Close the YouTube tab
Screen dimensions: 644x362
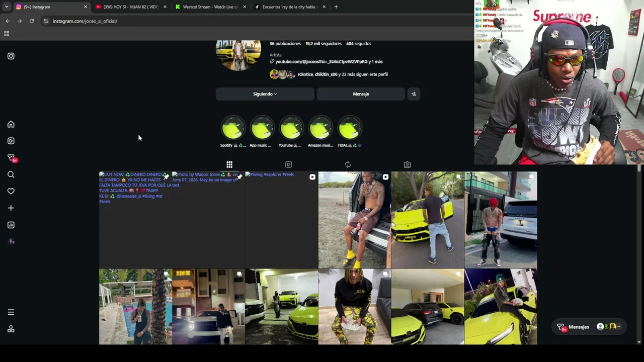[165, 7]
